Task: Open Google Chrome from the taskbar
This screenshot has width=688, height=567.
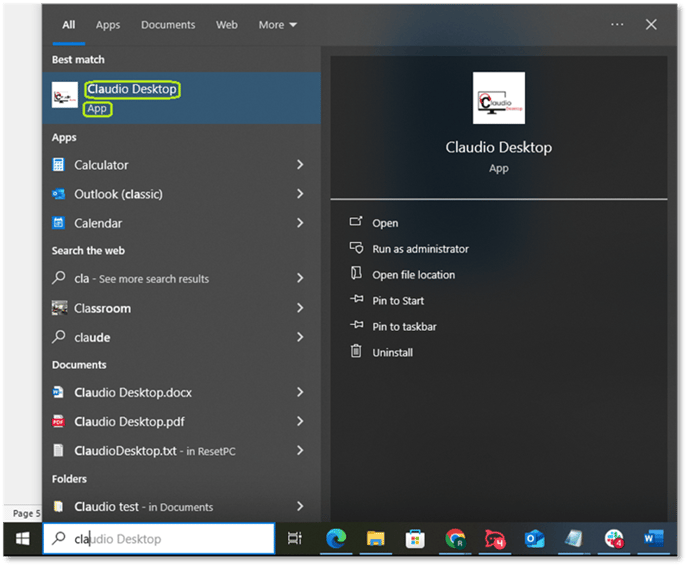Action: pos(455,538)
